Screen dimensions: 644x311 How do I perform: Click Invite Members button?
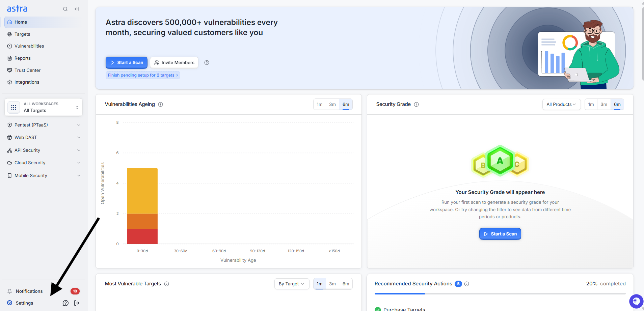(x=174, y=63)
